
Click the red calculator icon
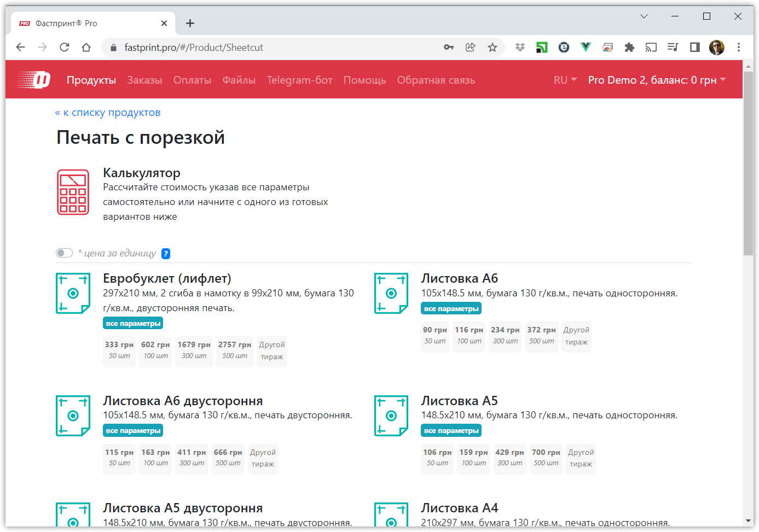pyautogui.click(x=73, y=192)
